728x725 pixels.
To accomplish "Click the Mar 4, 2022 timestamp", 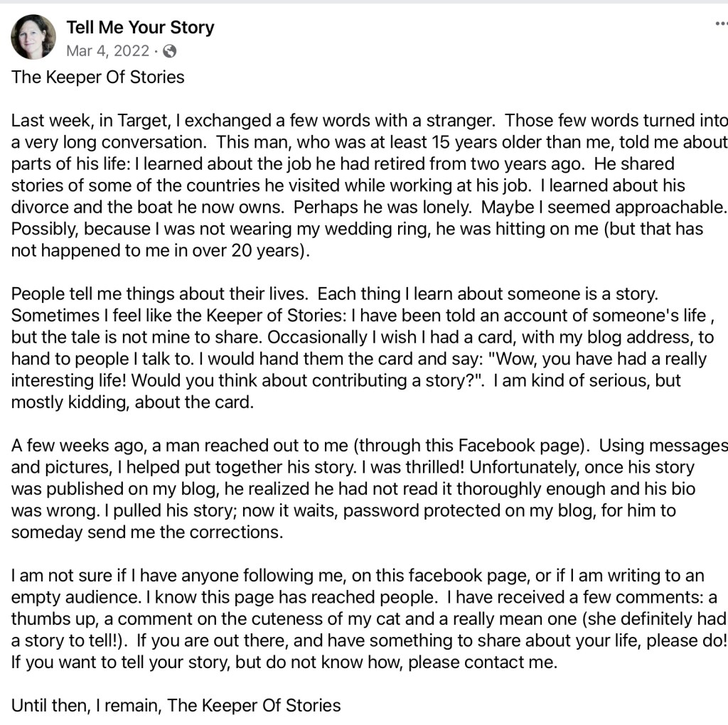I will pos(108,51).
